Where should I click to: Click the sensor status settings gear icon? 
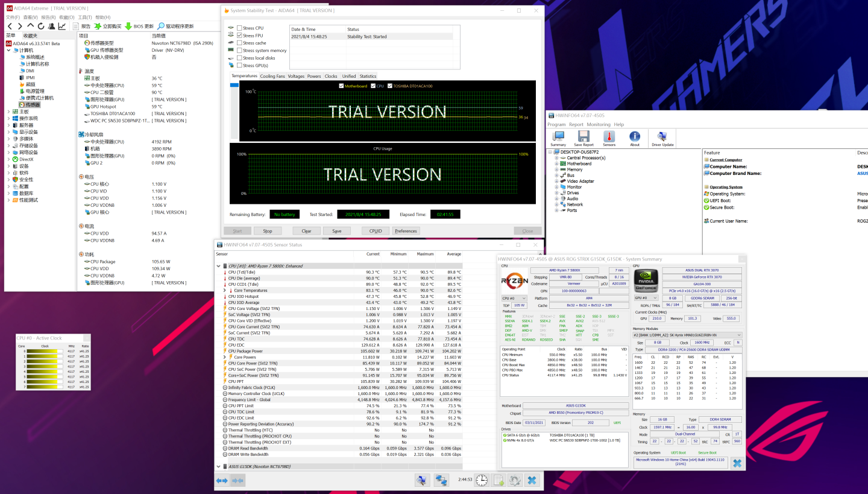click(514, 480)
